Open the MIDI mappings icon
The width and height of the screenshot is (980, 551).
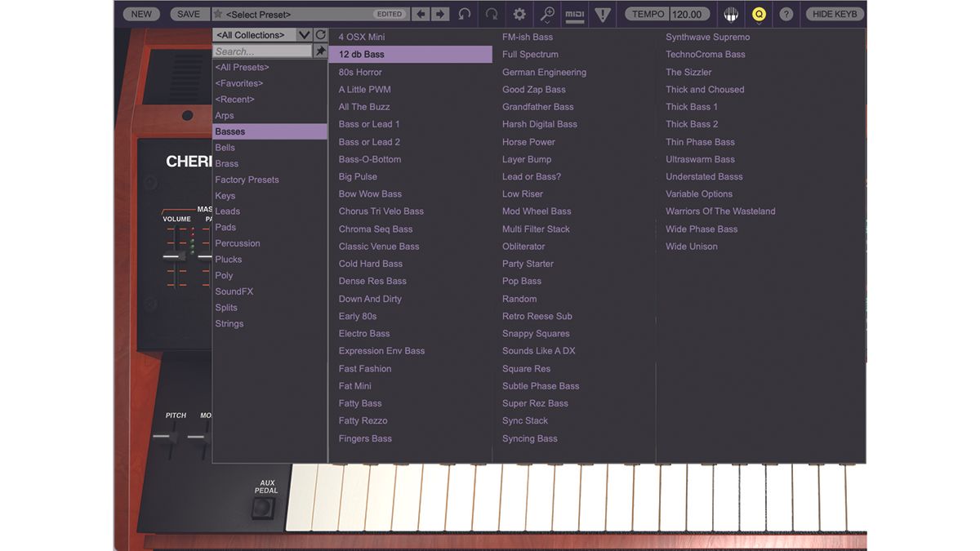tap(575, 14)
